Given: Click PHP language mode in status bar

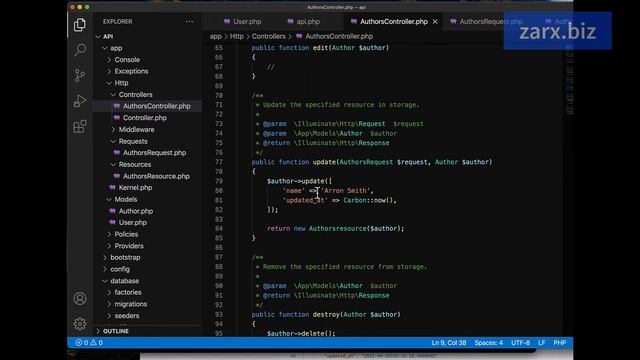Looking at the screenshot, I should 560,342.
